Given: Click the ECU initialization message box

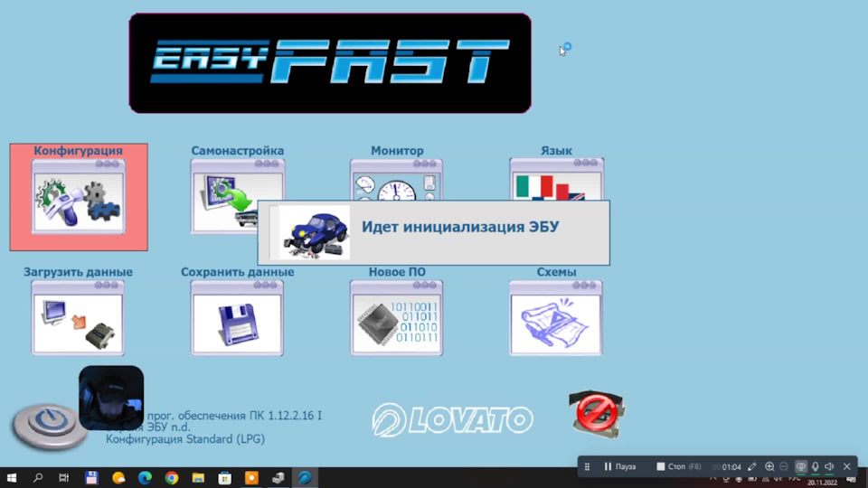Looking at the screenshot, I should click(433, 232).
